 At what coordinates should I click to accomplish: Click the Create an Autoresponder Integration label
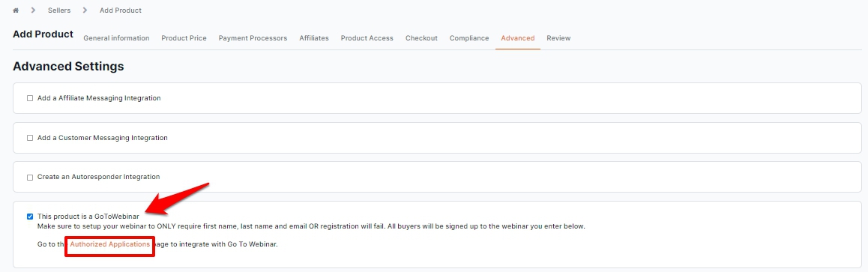coord(98,177)
